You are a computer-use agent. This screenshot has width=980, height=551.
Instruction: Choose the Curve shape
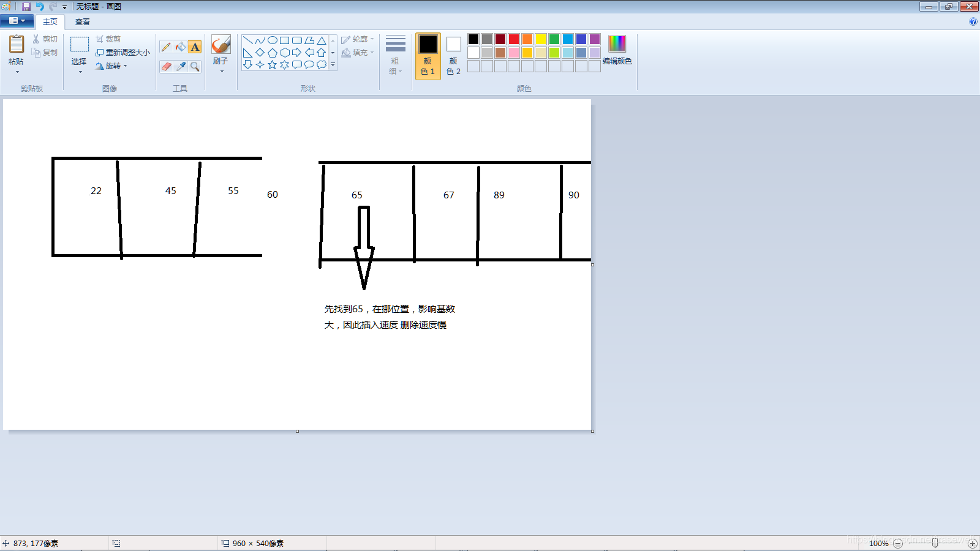(x=260, y=40)
